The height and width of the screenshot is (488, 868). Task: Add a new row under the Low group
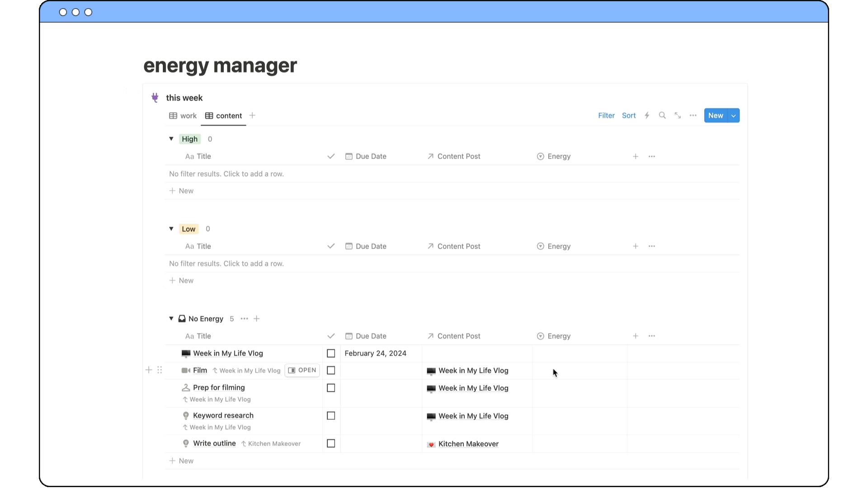point(181,281)
